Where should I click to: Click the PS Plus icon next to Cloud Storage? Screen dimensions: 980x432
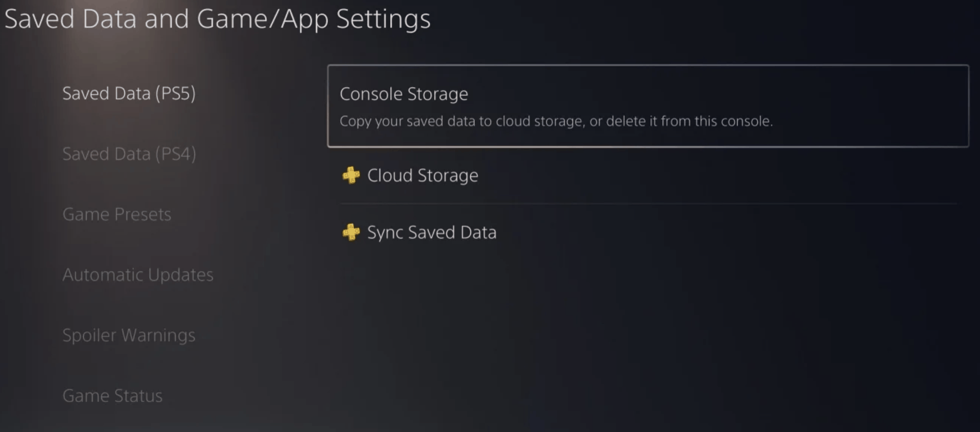pyautogui.click(x=351, y=176)
